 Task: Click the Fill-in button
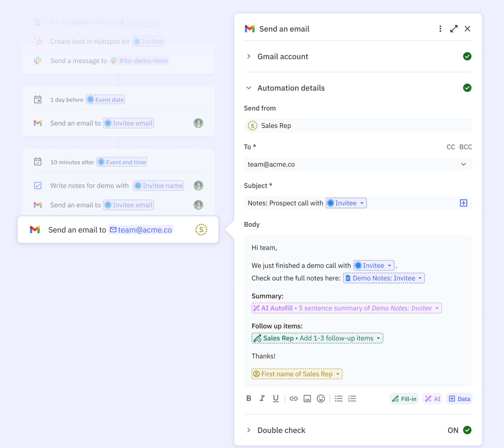tap(404, 399)
